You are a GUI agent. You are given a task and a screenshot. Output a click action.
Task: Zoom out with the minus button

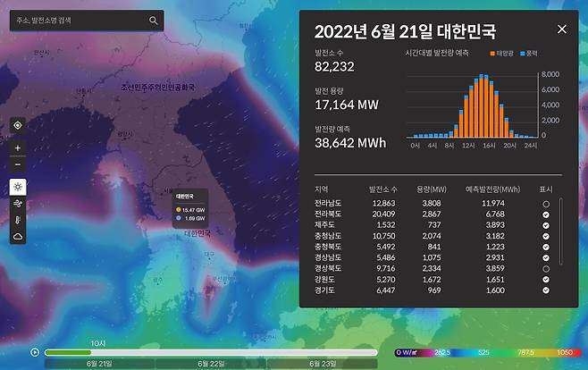click(18, 164)
